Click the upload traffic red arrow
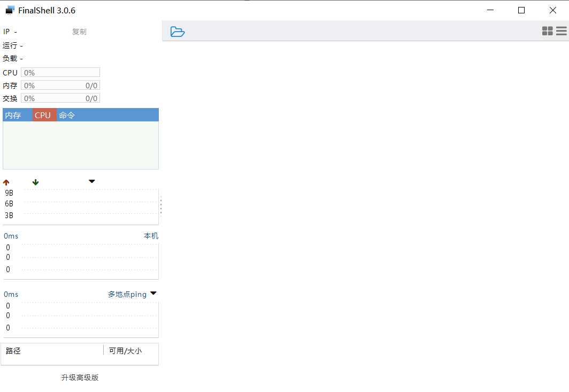 point(6,182)
